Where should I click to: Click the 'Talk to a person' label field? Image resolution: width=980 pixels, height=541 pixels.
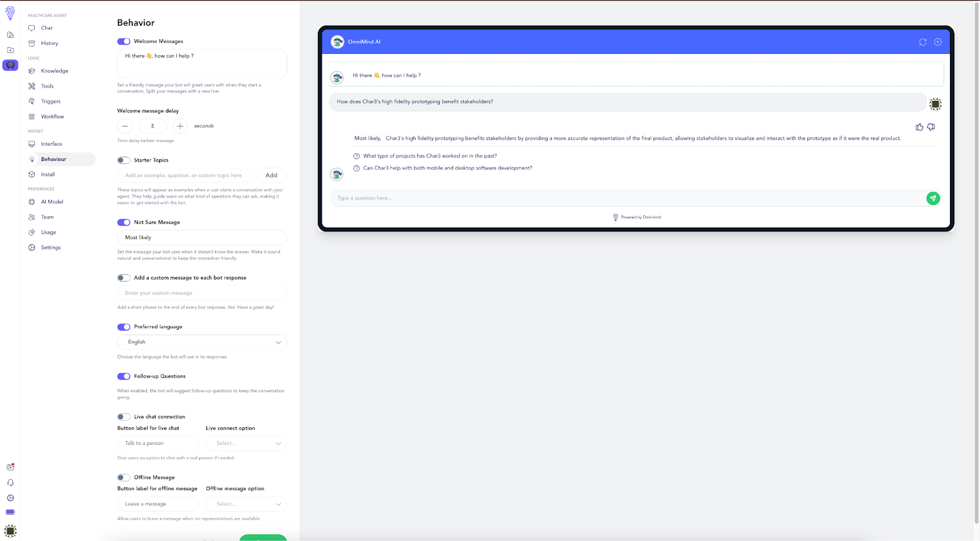click(x=158, y=443)
